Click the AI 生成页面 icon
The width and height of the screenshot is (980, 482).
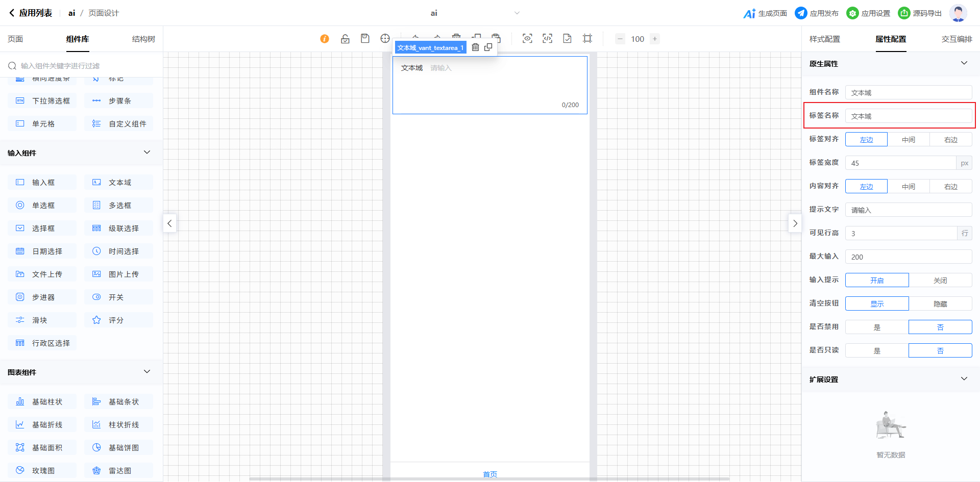tap(749, 13)
